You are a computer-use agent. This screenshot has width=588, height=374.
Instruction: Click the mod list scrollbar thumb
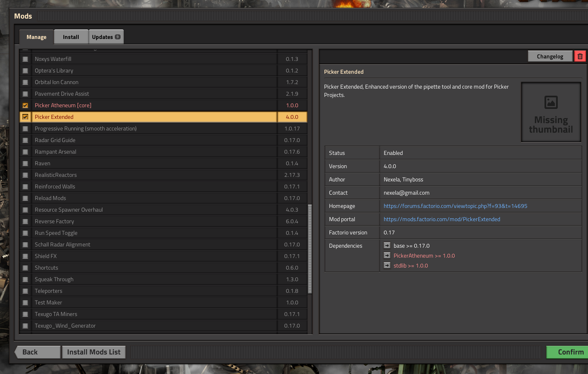point(310,249)
